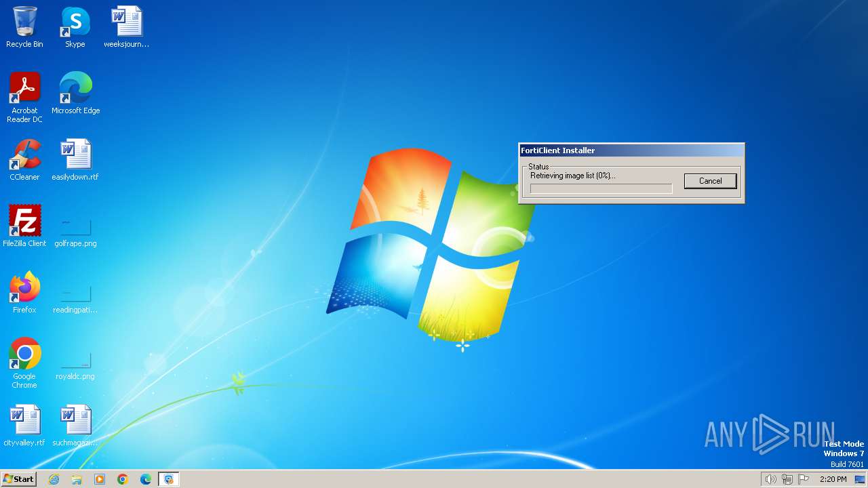Select the Microsoft Edge desktop shortcut
868x488 pixels.
[x=75, y=94]
